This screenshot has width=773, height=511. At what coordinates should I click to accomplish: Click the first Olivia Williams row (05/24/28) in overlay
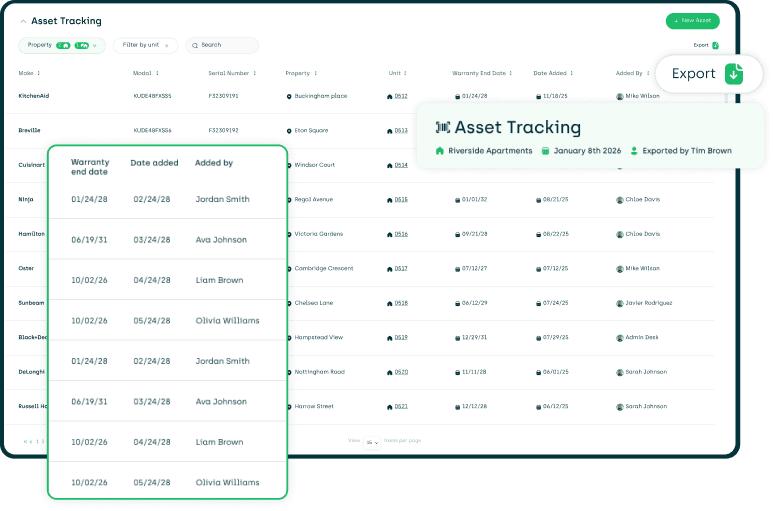pyautogui.click(x=168, y=321)
